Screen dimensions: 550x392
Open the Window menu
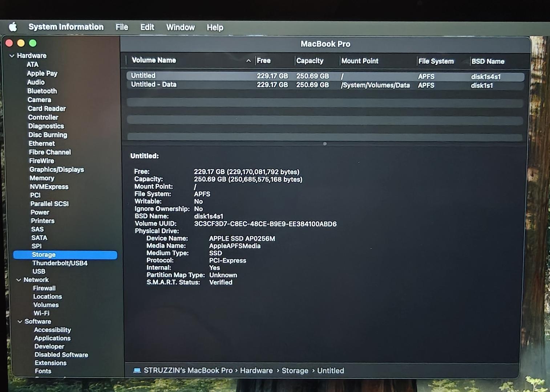tap(180, 28)
